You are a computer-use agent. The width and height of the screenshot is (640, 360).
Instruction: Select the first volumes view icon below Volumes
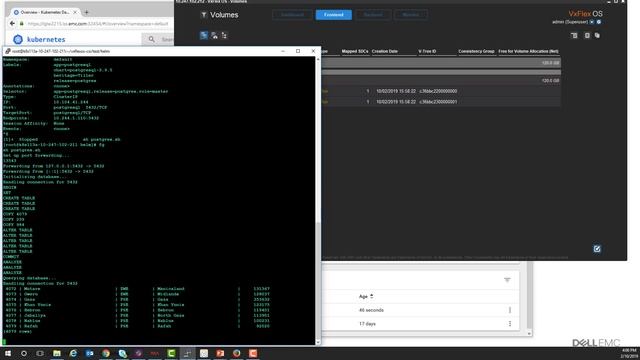pos(204,36)
